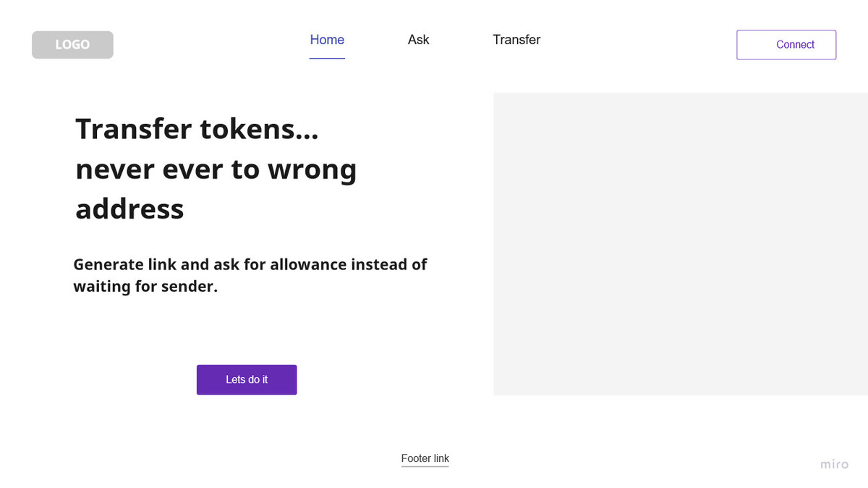Image resolution: width=868 pixels, height=488 pixels.
Task: Open the Home navigation tab
Action: pyautogui.click(x=327, y=40)
